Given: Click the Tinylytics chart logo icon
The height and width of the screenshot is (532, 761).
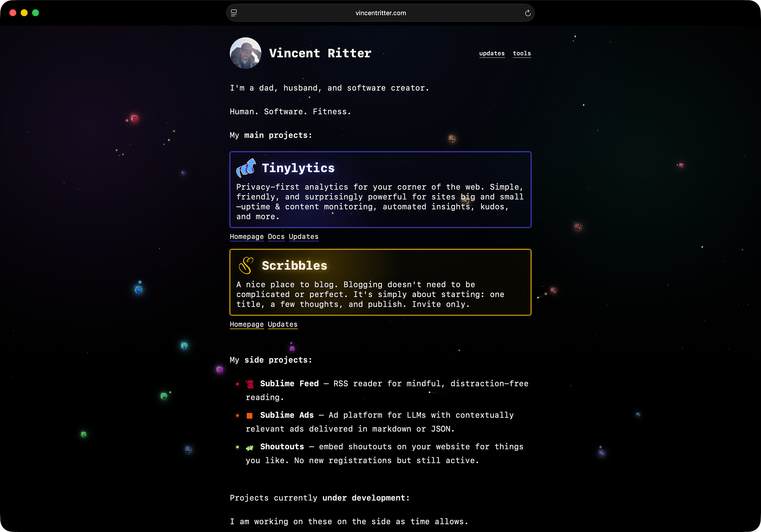Looking at the screenshot, I should pyautogui.click(x=246, y=168).
